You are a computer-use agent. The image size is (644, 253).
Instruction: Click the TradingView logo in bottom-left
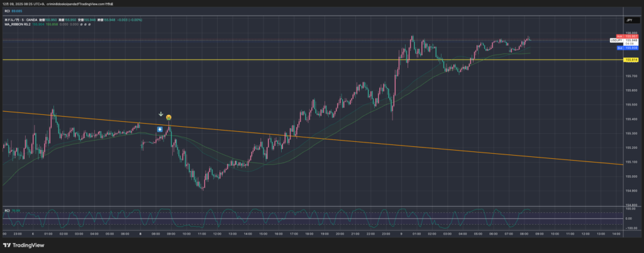pyautogui.click(x=23, y=244)
